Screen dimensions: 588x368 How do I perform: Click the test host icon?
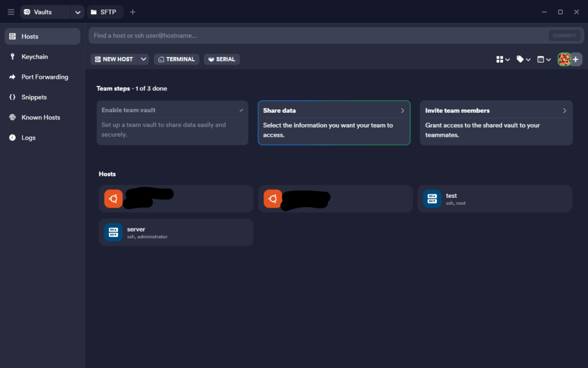coord(432,199)
